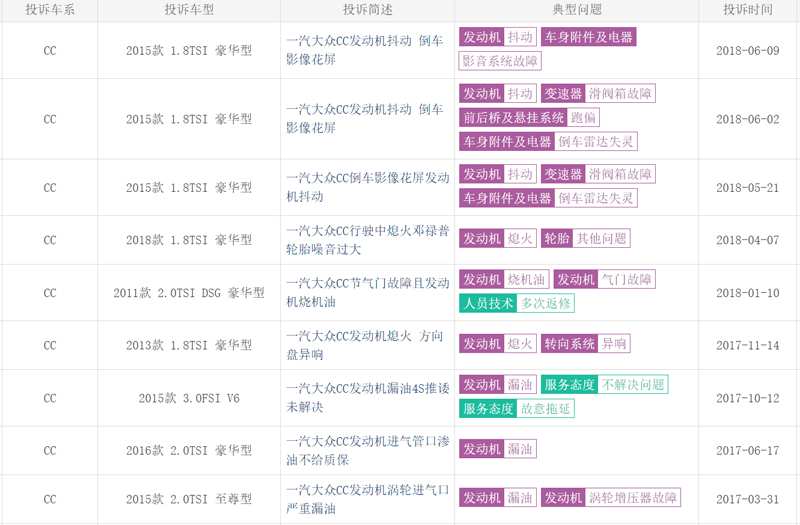
Task: Select 发动机 熄火 tag in 2018-04-07 row
Action: click(497, 238)
